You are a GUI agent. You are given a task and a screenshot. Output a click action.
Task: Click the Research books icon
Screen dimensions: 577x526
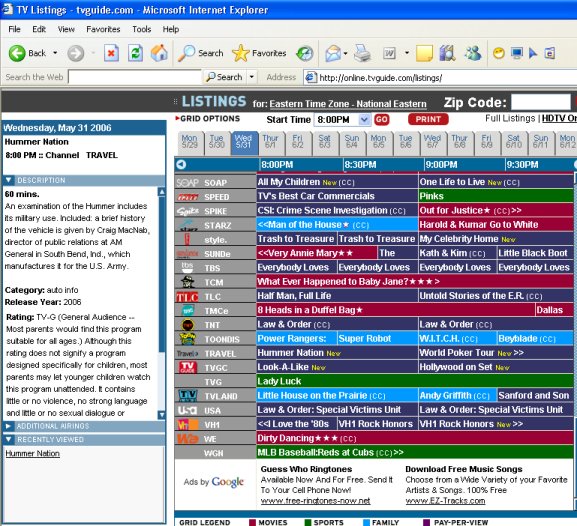(447, 53)
